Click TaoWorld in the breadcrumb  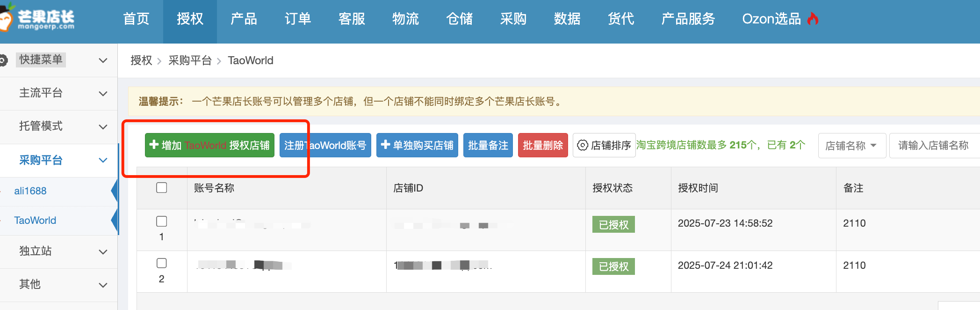coord(251,60)
